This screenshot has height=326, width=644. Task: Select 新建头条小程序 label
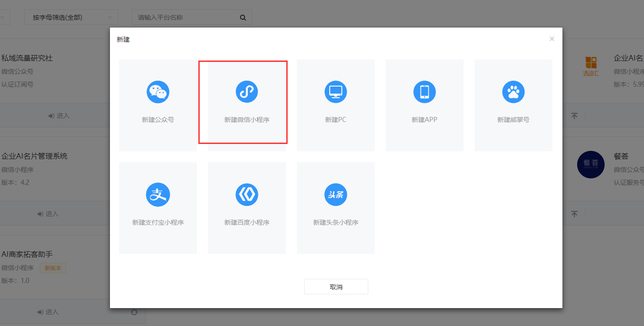click(336, 222)
